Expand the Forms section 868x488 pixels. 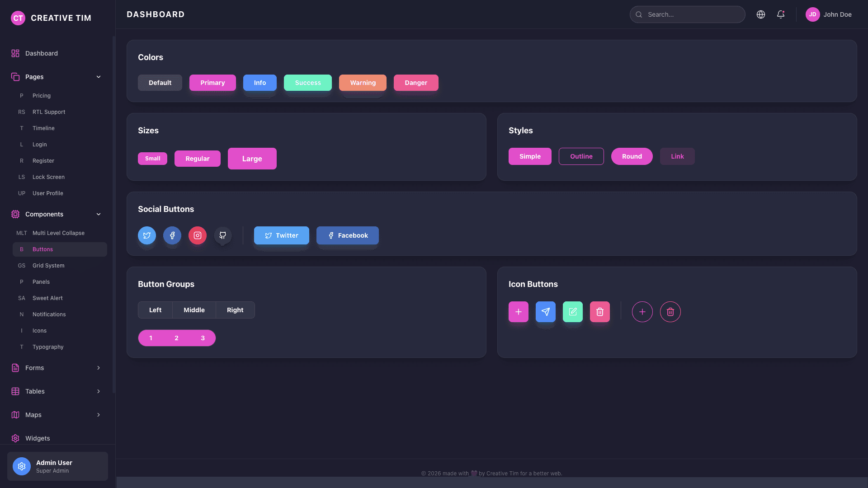click(55, 368)
